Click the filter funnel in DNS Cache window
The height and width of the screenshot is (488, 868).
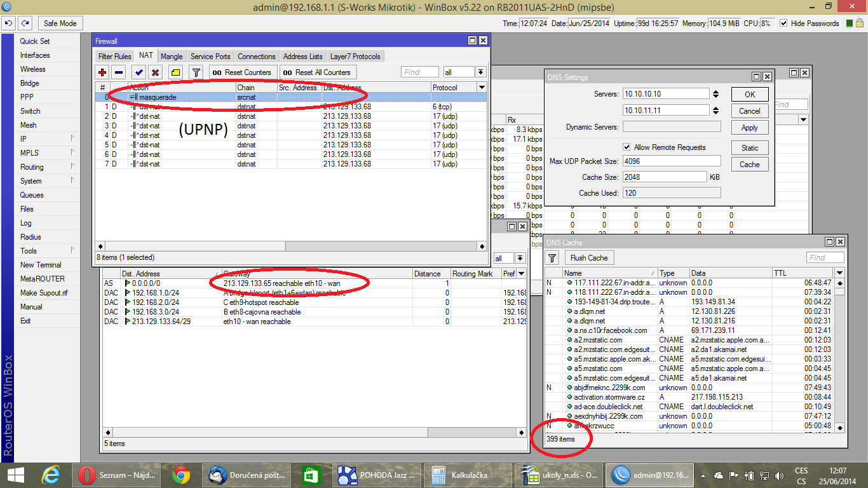[552, 258]
